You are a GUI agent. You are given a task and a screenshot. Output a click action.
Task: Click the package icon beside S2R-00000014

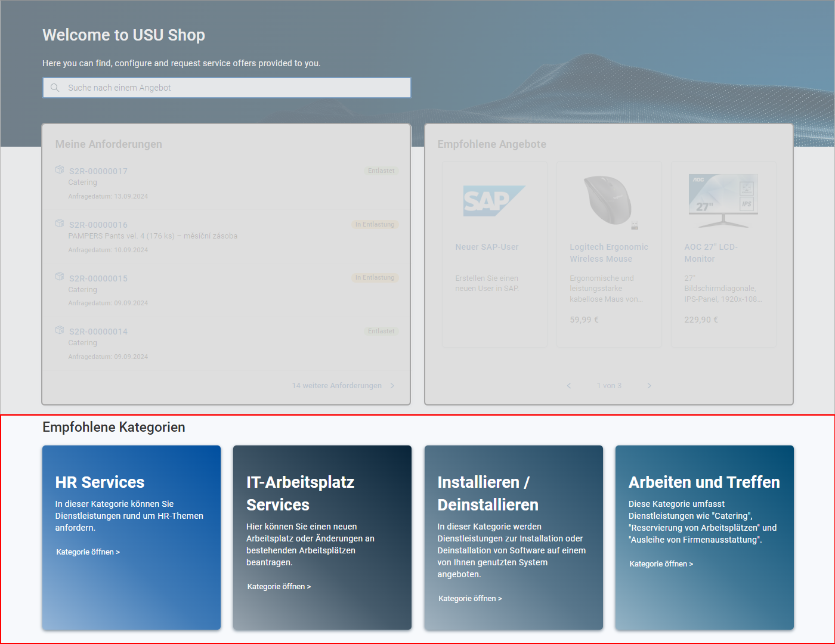60,330
